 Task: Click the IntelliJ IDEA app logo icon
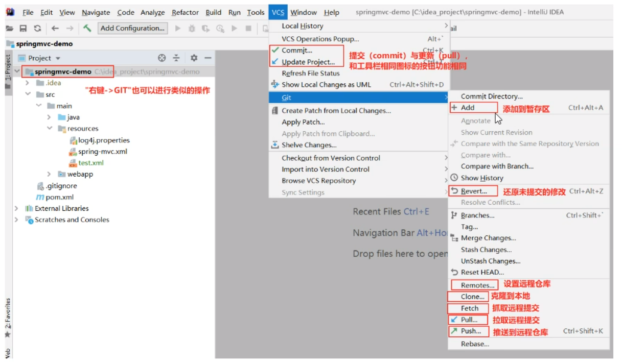coord(10,12)
